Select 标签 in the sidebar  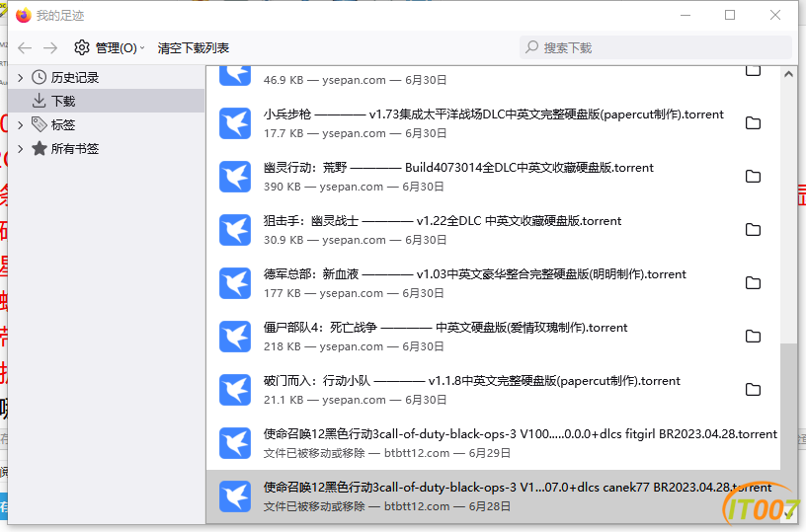(62, 124)
